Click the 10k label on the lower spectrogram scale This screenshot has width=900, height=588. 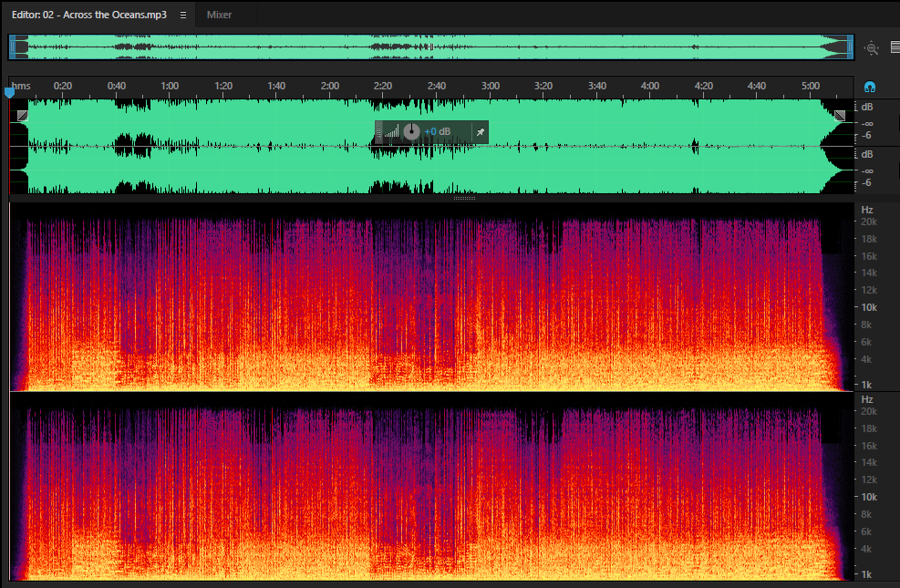(x=869, y=498)
